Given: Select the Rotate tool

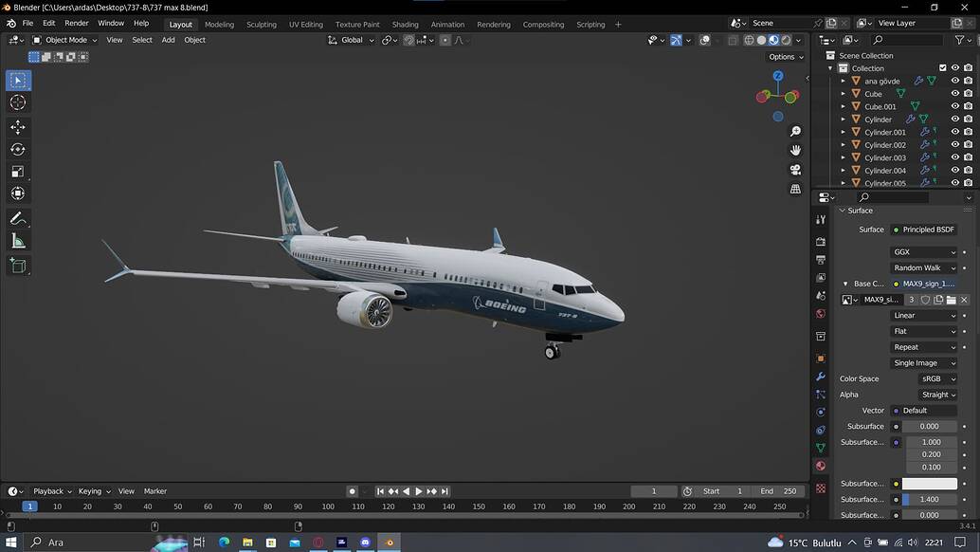Looking at the screenshot, I should 17,149.
